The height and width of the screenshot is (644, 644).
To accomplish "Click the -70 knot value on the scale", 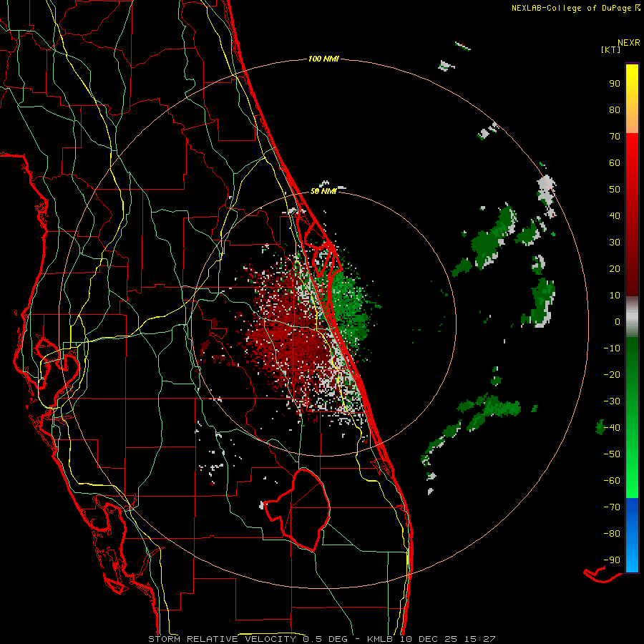I will tap(612, 507).
